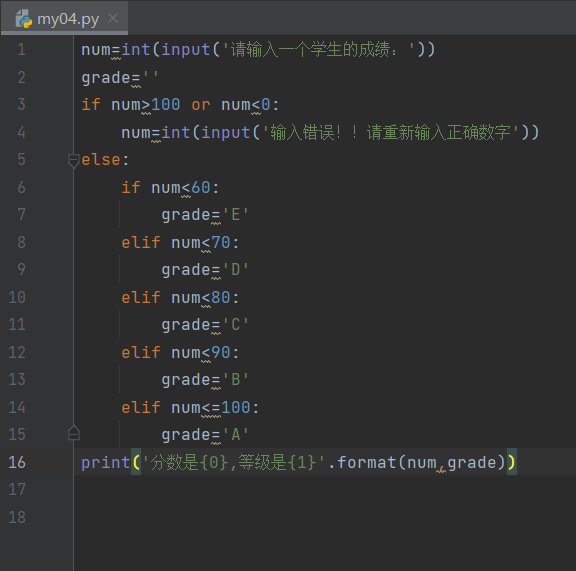Click the 'or' keyword on line 3
This screenshot has width=576, height=571.
[201, 105]
